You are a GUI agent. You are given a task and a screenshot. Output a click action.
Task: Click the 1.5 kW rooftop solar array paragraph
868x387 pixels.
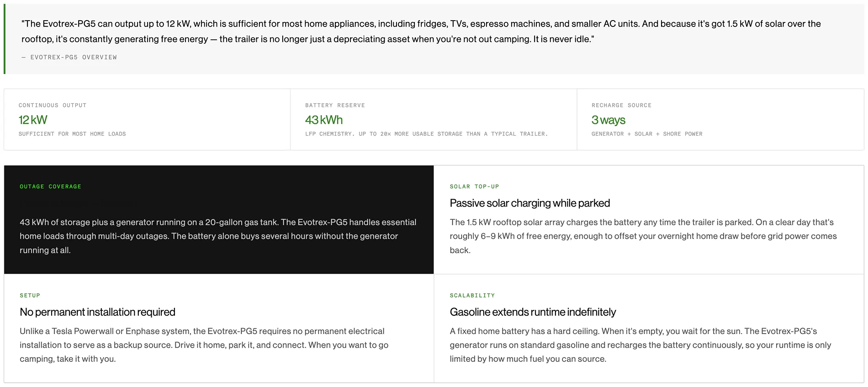coord(643,236)
